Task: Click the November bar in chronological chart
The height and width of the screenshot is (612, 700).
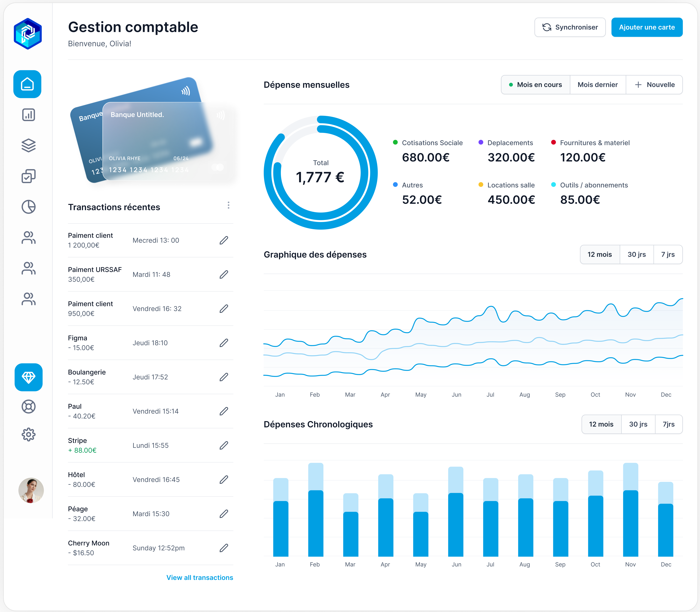Action: (630, 519)
